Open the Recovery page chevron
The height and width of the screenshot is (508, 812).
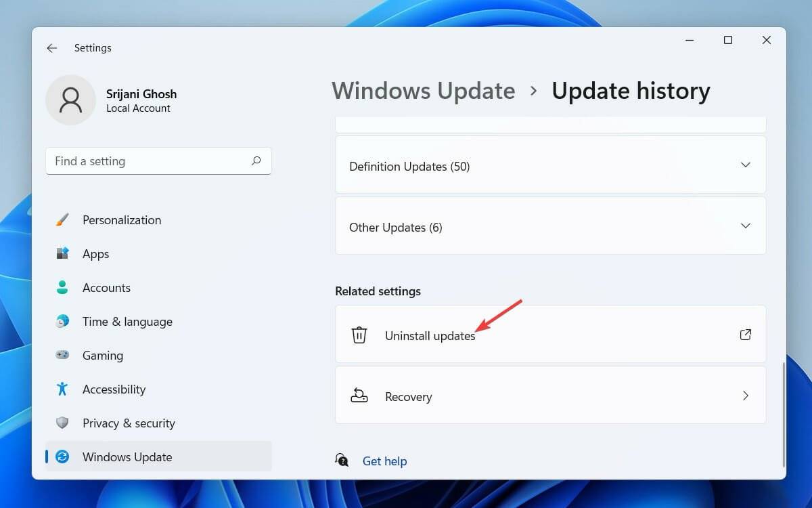745,396
